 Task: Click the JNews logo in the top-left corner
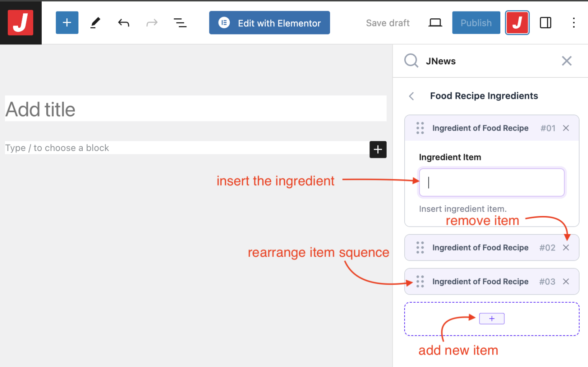(20, 22)
